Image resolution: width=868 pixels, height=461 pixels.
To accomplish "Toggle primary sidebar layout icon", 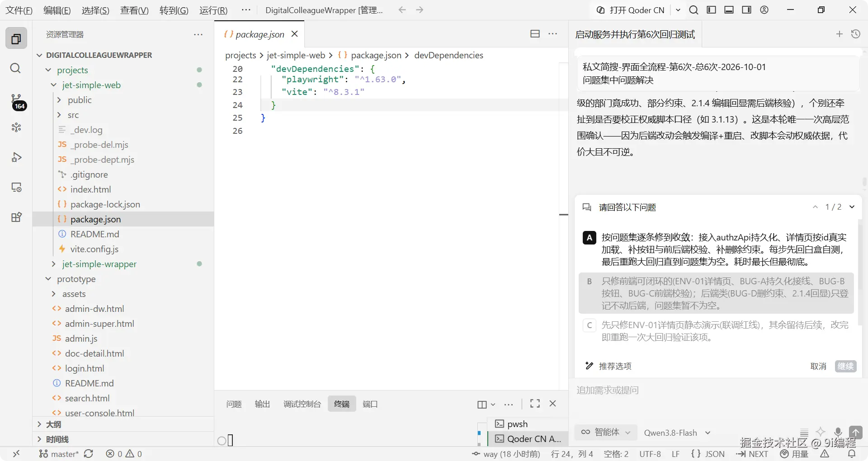I will pyautogui.click(x=711, y=10).
